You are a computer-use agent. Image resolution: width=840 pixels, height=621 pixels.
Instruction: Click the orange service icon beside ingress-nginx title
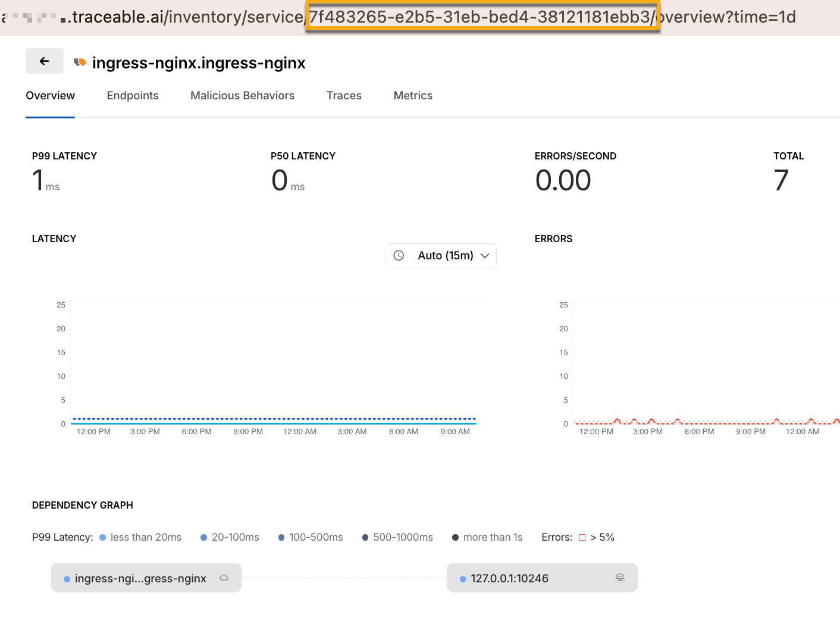80,62
